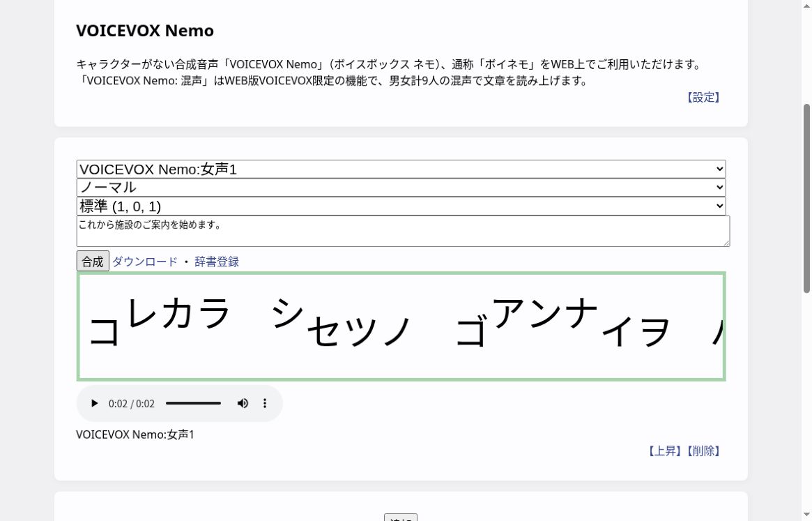Image resolution: width=812 pixels, height=521 pixels.
Task: Open audio player more options menu
Action: coord(265,403)
